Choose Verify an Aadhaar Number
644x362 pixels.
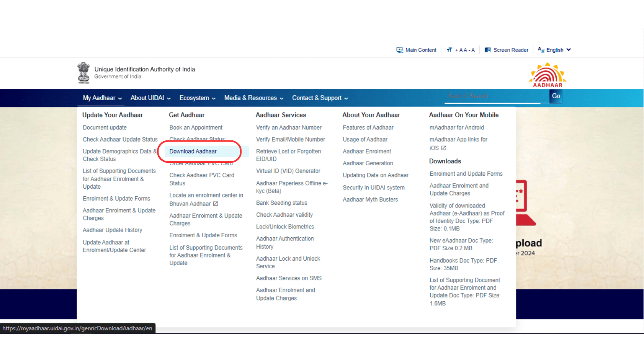click(x=289, y=128)
